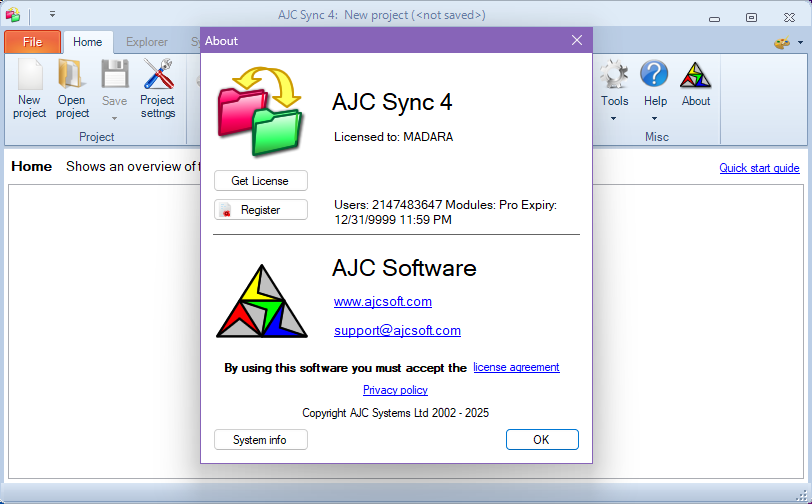Click the Users Modules Expiry license text
This screenshot has height=504, width=812.
tap(445, 212)
